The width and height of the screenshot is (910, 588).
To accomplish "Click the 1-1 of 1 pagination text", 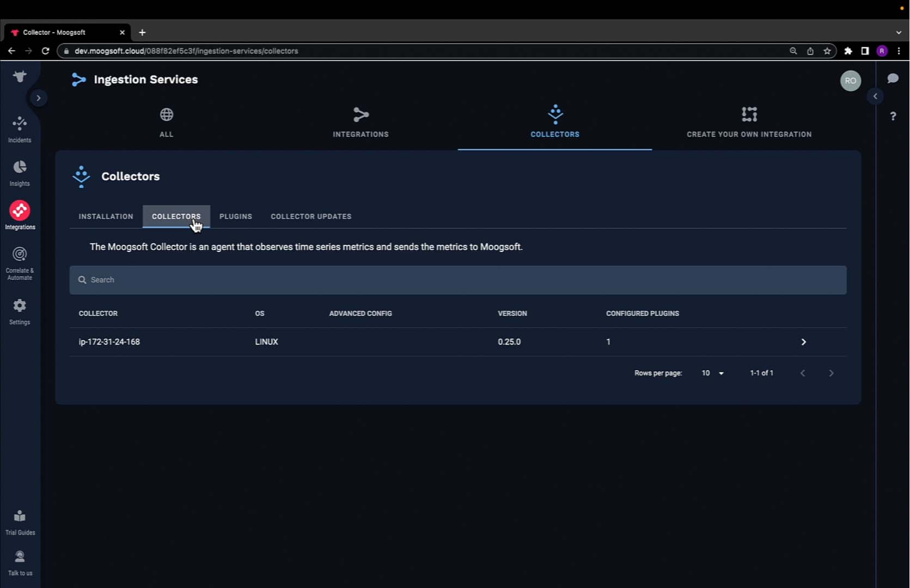I will [x=761, y=373].
